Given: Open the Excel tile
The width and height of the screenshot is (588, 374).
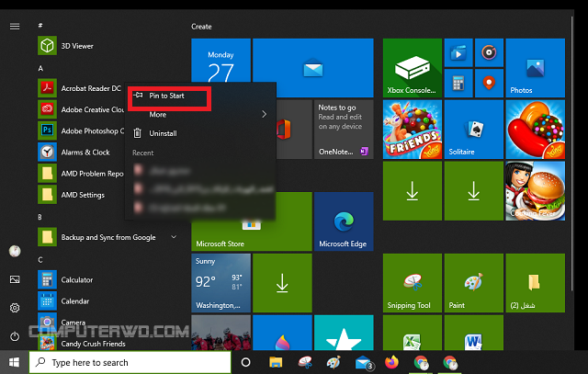Looking at the screenshot, I should (413, 333).
